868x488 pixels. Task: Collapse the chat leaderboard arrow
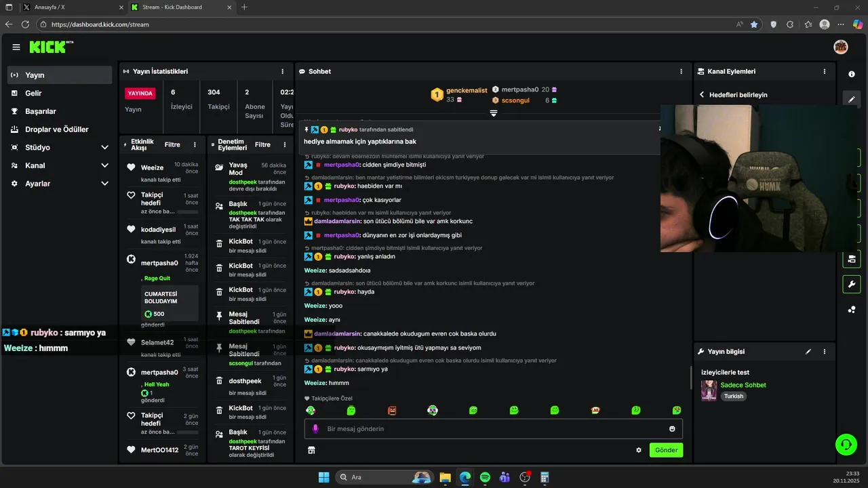(494, 113)
